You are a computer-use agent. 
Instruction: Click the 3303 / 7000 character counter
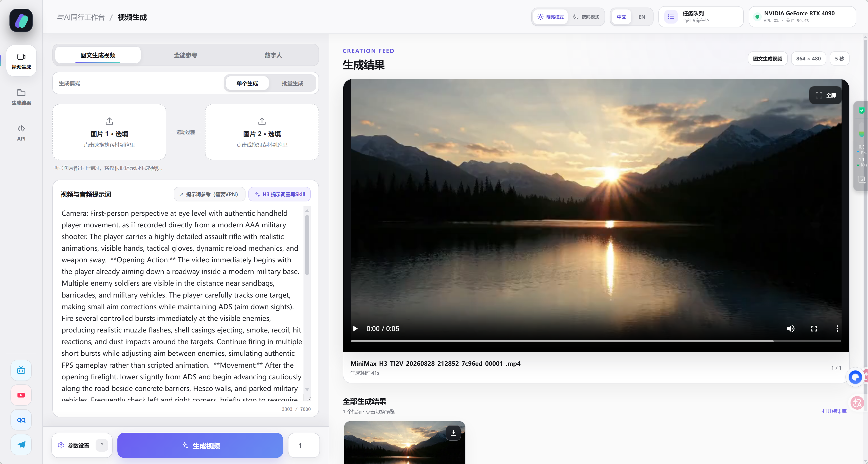click(296, 409)
